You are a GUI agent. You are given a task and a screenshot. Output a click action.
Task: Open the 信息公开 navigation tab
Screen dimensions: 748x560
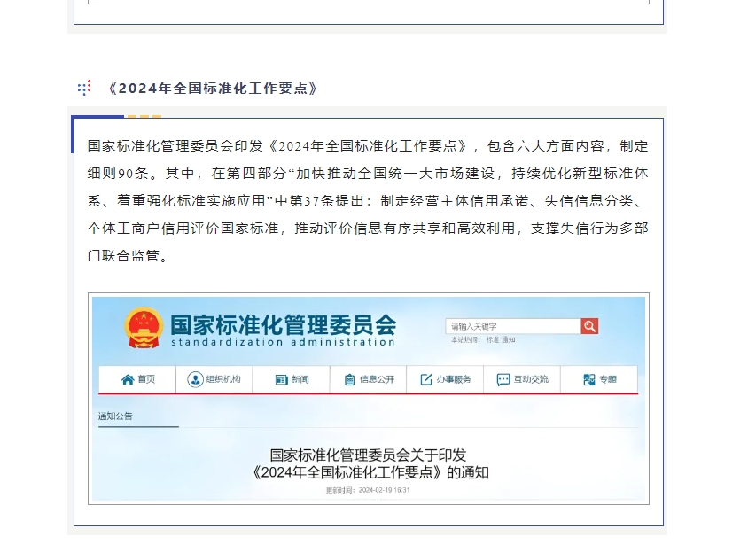(369, 380)
